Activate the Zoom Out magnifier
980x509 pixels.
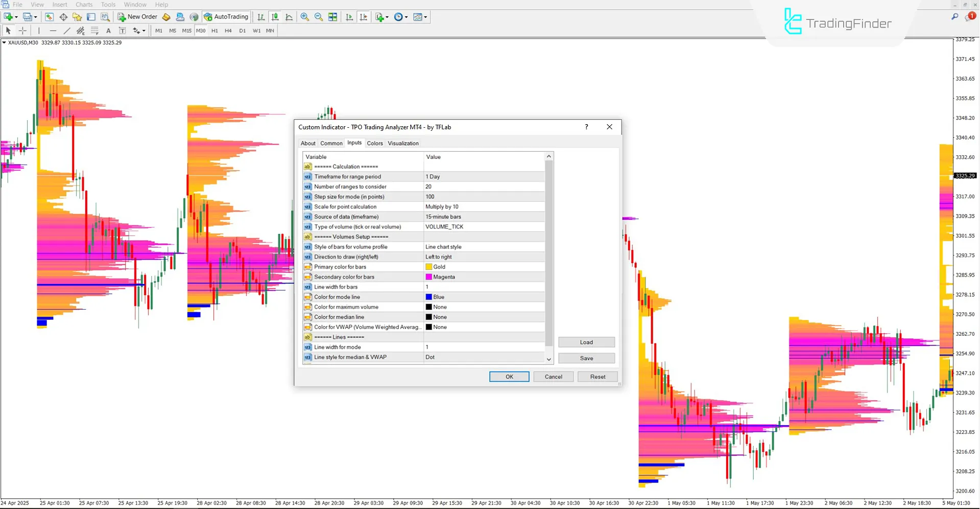pos(318,17)
